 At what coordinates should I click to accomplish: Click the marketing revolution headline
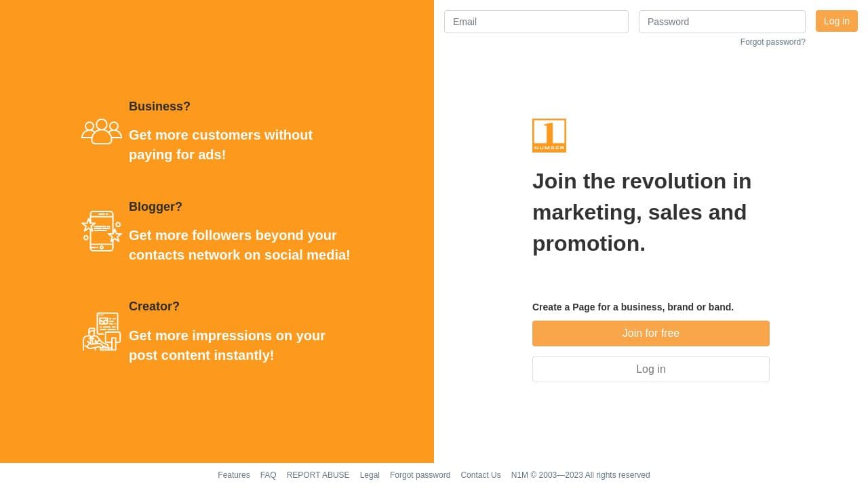click(x=642, y=212)
